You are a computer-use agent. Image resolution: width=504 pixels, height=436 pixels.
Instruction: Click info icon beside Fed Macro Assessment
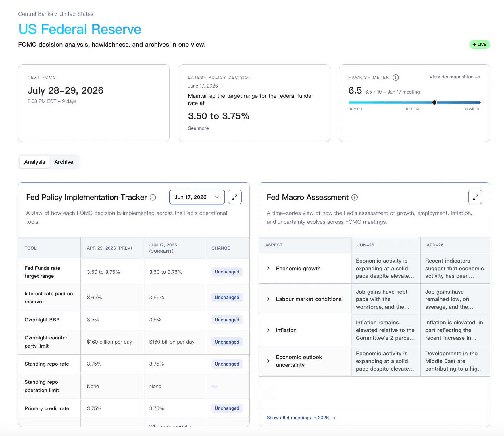[355, 197]
